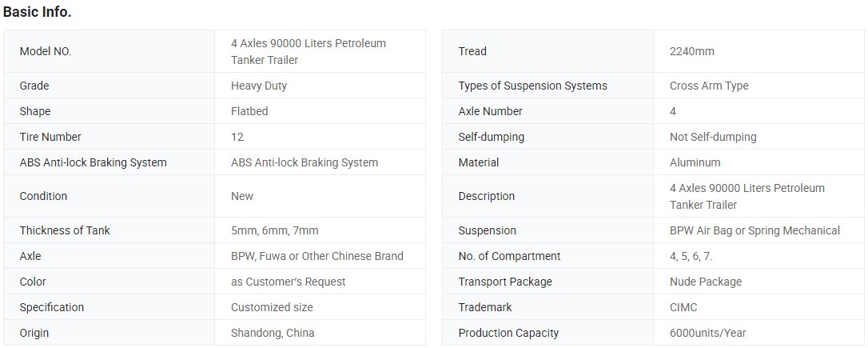Click the Thickness of Tank value
Image resolution: width=868 pixels, height=348 pixels.
pos(275,230)
